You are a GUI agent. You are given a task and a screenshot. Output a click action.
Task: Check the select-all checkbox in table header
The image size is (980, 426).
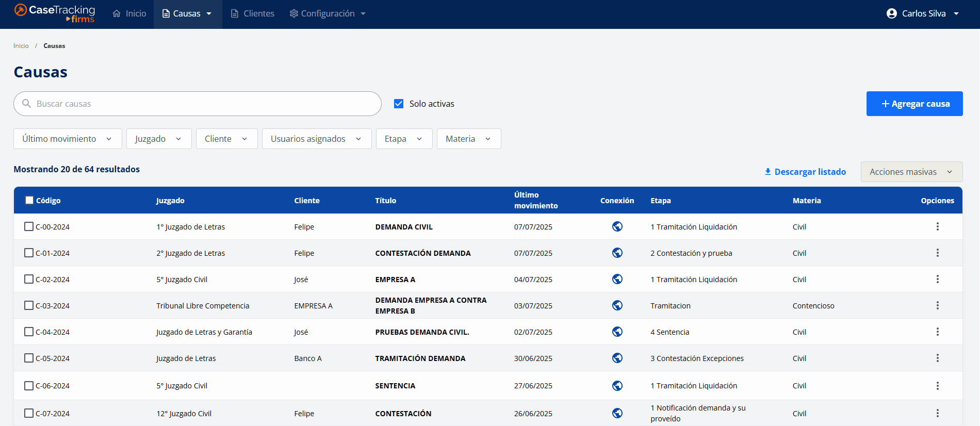(29, 200)
